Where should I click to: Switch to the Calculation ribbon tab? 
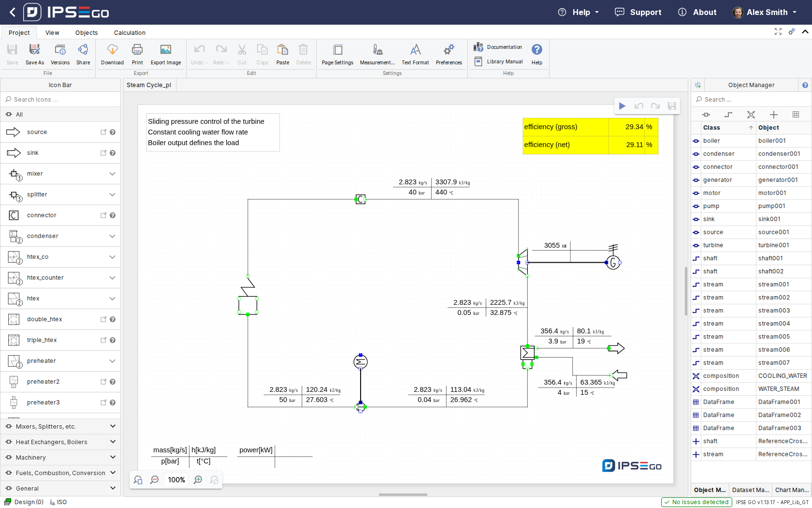click(130, 33)
